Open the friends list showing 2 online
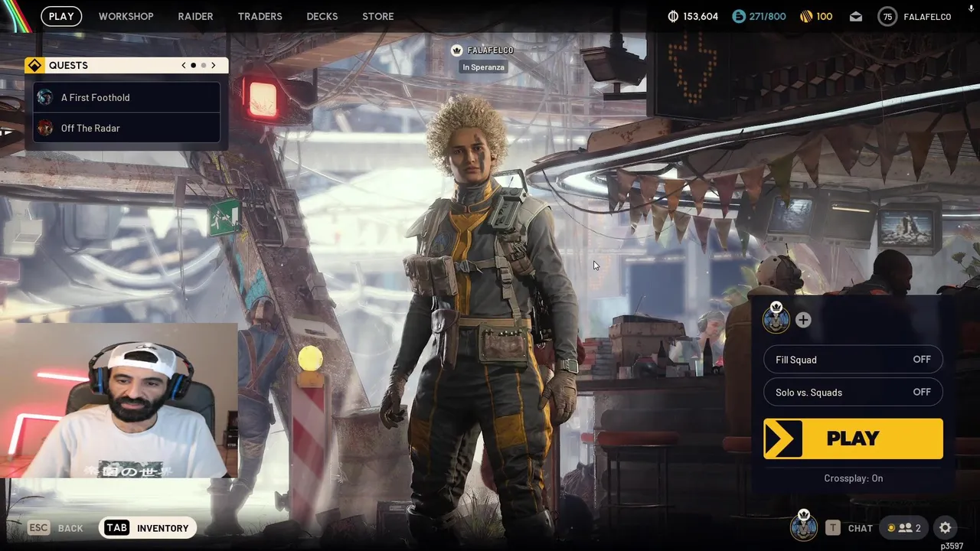 903,528
